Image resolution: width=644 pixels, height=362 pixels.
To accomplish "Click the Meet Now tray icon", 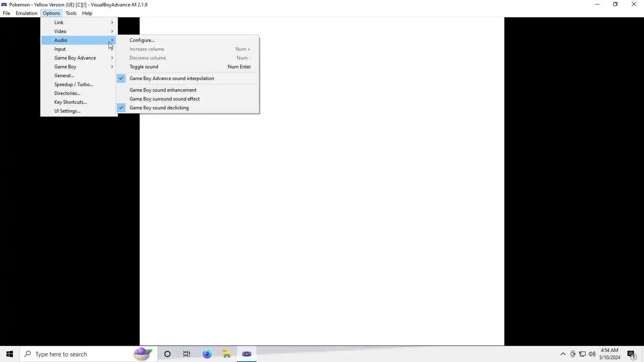I will pos(573,354).
